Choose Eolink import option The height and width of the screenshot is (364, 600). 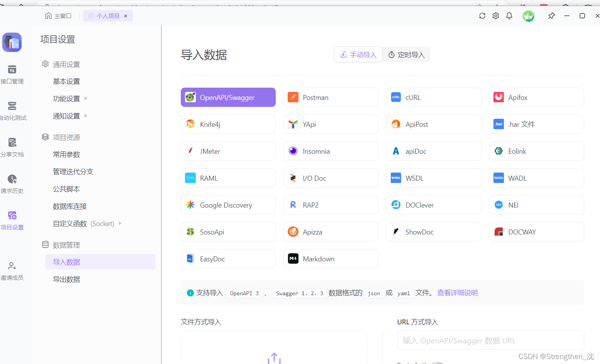tap(537, 151)
